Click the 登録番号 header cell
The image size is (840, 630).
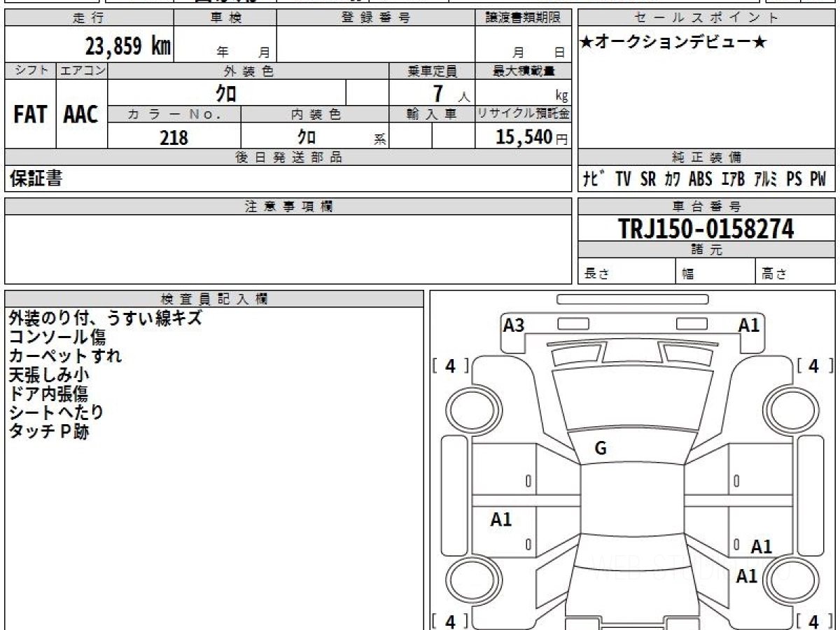pyautogui.click(x=375, y=18)
